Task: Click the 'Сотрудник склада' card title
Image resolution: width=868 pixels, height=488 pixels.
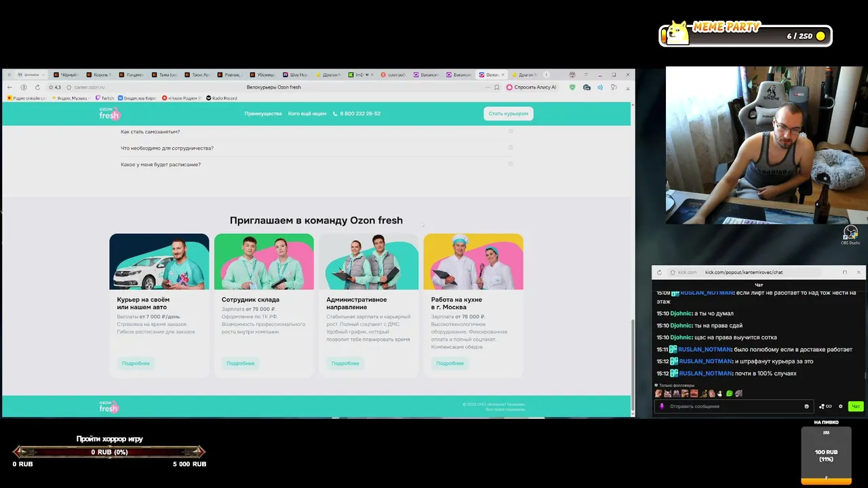Action: click(x=250, y=300)
